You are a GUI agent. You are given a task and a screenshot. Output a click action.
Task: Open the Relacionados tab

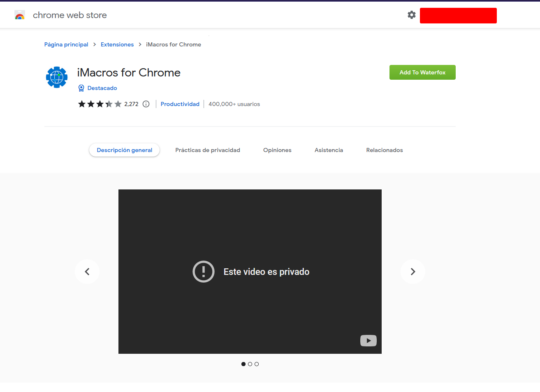384,150
